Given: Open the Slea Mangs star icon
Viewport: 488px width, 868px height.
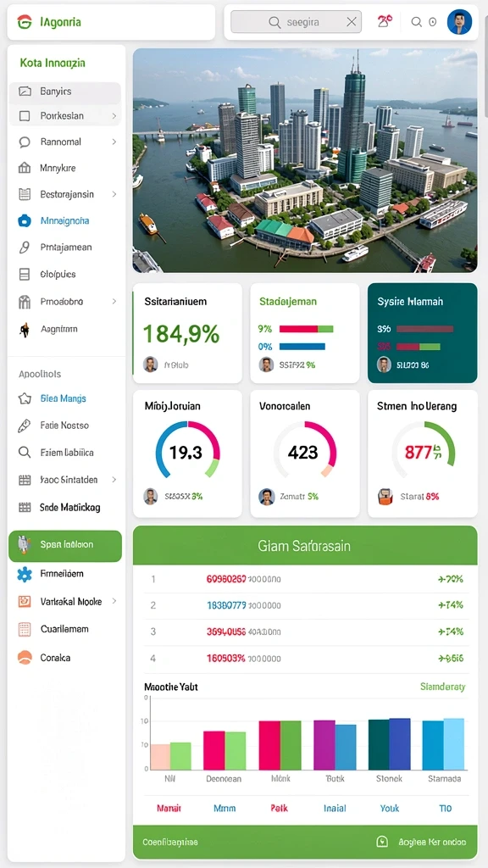Looking at the screenshot, I should coord(25,398).
